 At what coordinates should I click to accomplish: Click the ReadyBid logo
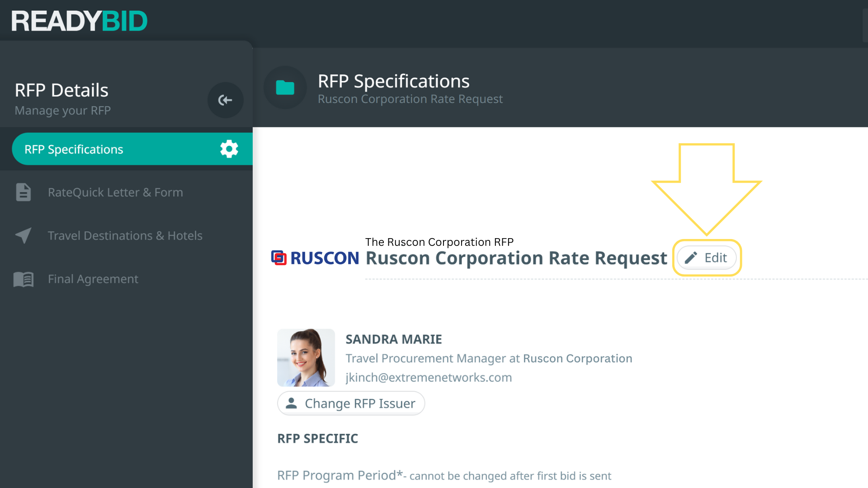point(79,21)
